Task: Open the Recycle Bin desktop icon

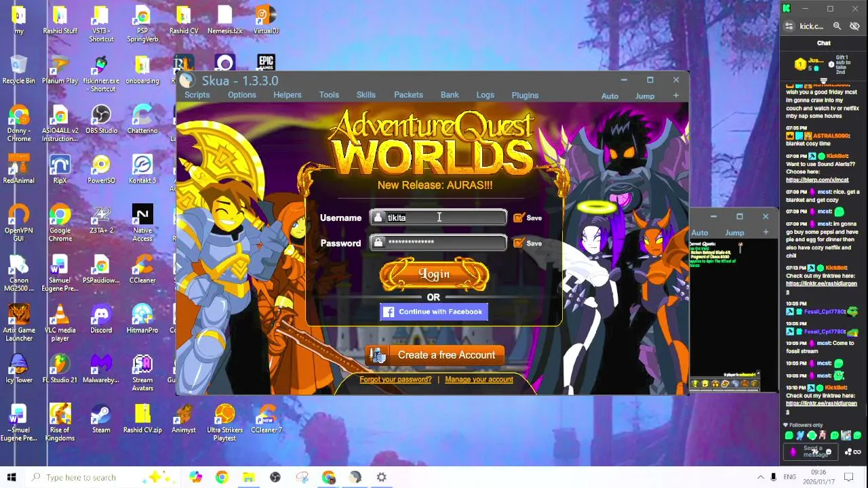Action: [x=18, y=70]
